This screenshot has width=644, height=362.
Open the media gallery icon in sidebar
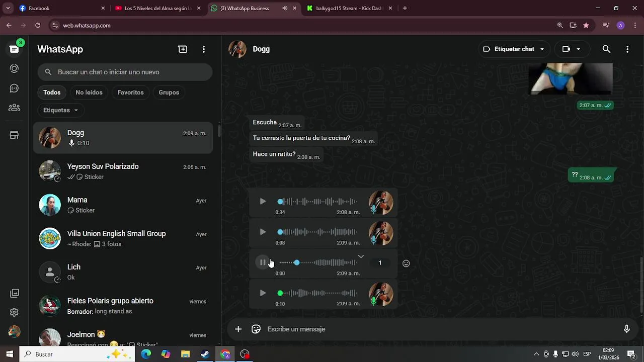[x=14, y=293]
